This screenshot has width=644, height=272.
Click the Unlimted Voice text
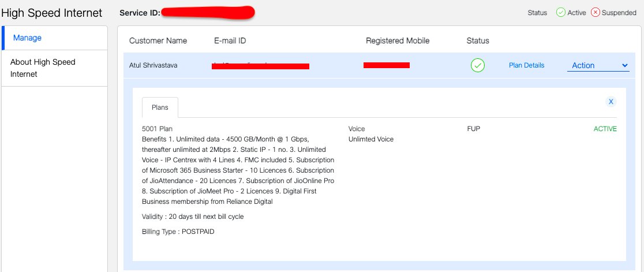tap(371, 139)
